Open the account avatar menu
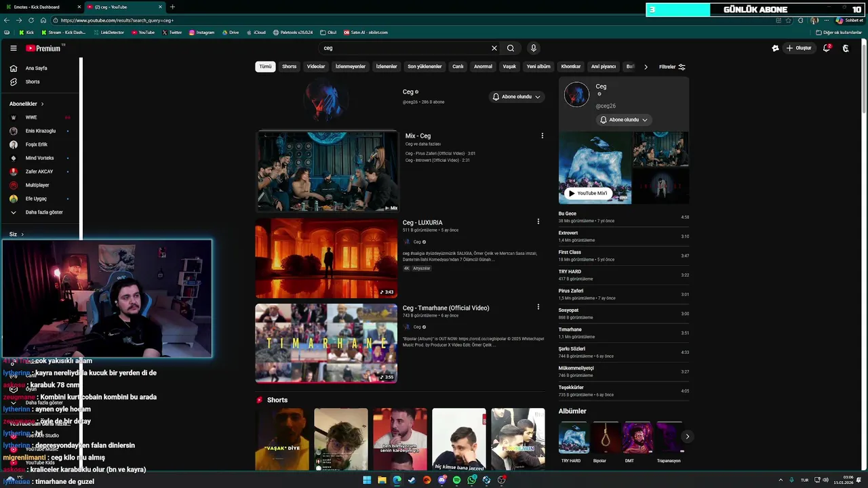Screen dimensions: 868x488 pos(846,48)
